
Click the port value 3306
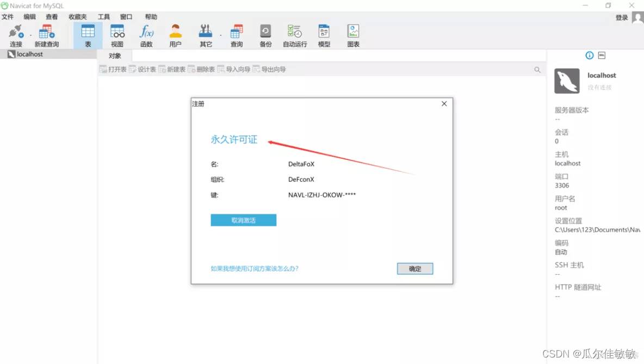point(562,186)
